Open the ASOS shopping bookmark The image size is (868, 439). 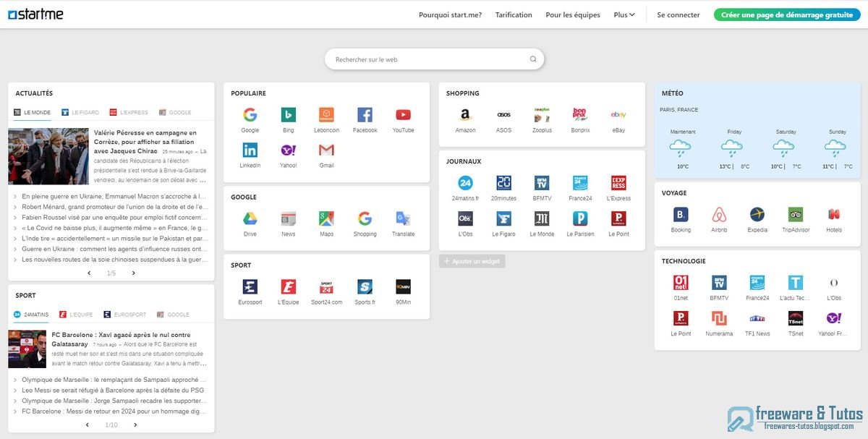tap(503, 115)
